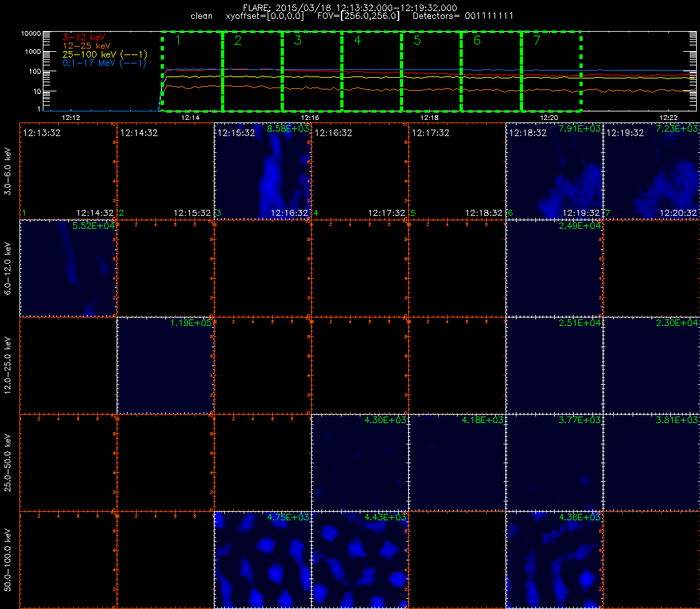Open the 6-12 keV image with peak 2.49E+04
This screenshot has width=700, height=609.
point(554,268)
